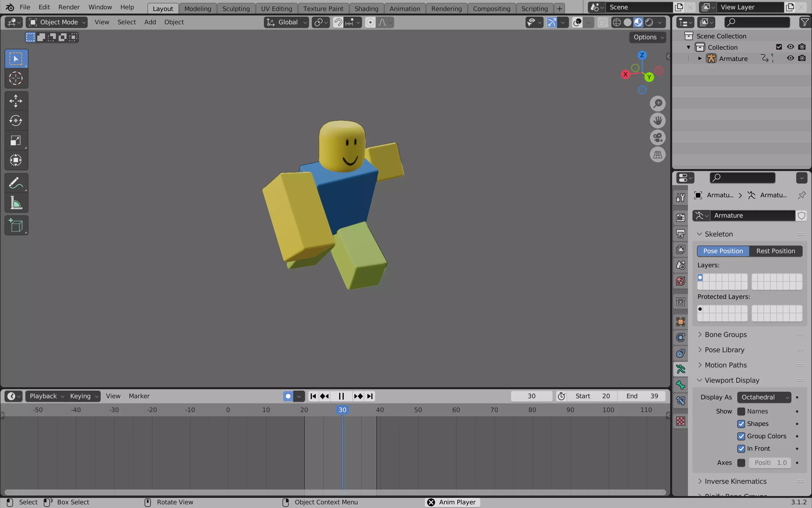
Task: Open the viewport Add menu
Action: click(x=150, y=22)
